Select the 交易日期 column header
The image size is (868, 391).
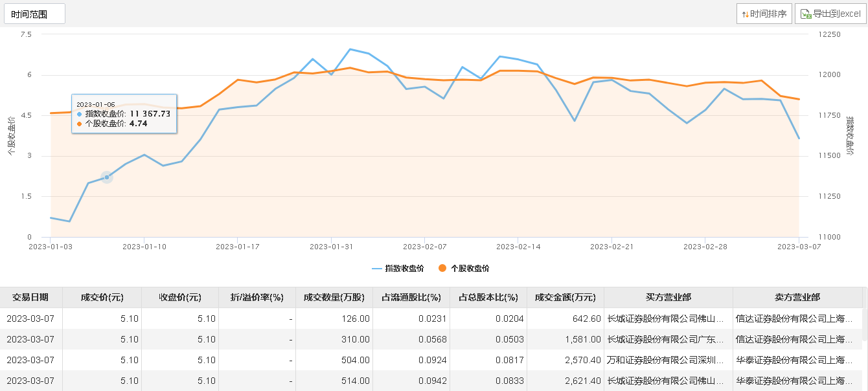pyautogui.click(x=30, y=297)
